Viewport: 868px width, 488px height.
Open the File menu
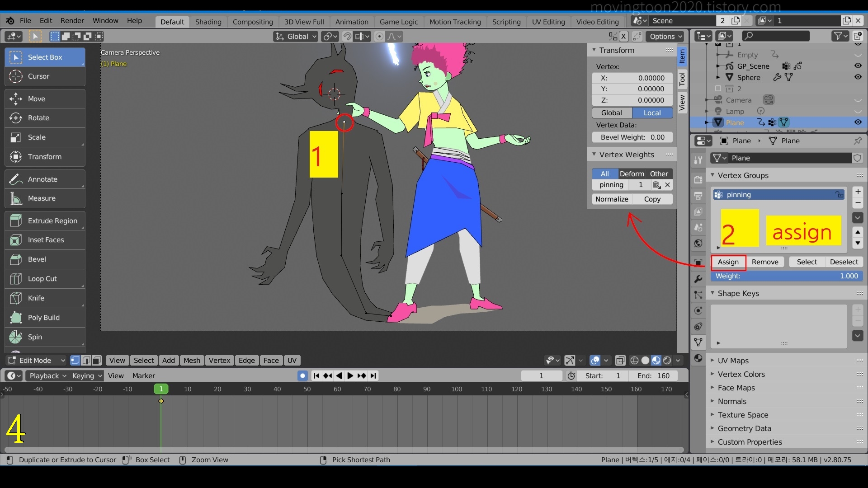pos(26,21)
